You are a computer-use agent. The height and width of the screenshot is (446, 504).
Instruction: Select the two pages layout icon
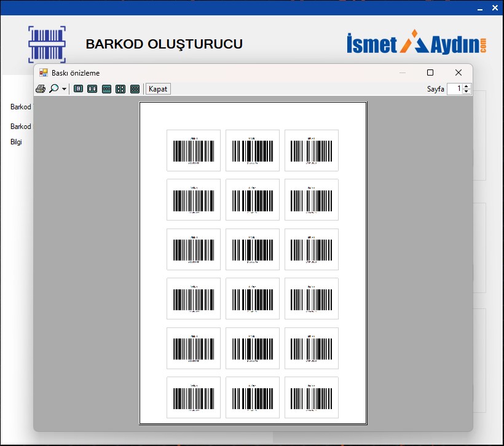pyautogui.click(x=92, y=89)
